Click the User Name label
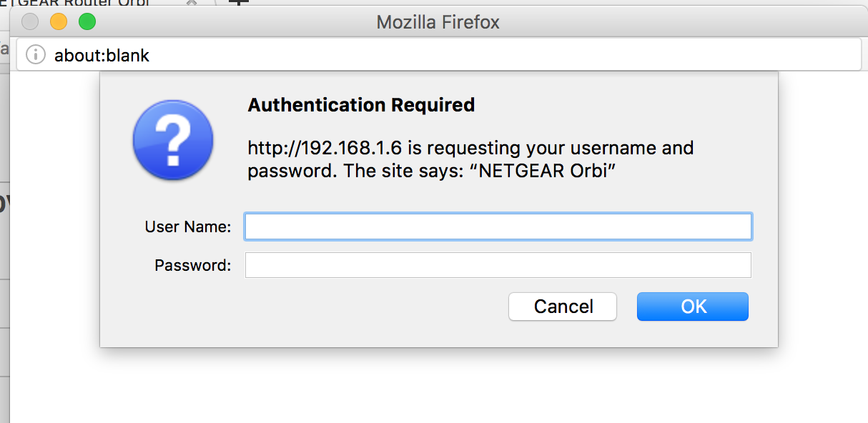This screenshot has width=868, height=423. [x=188, y=227]
